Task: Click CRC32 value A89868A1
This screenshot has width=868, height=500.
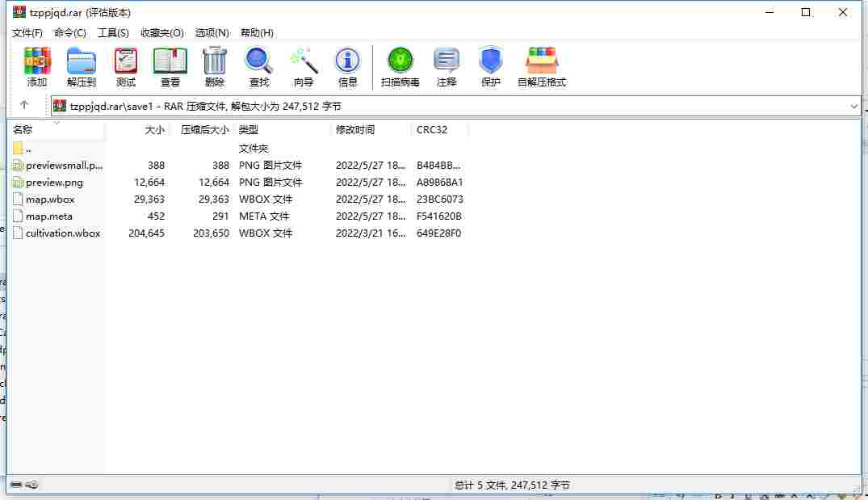Action: (x=439, y=183)
